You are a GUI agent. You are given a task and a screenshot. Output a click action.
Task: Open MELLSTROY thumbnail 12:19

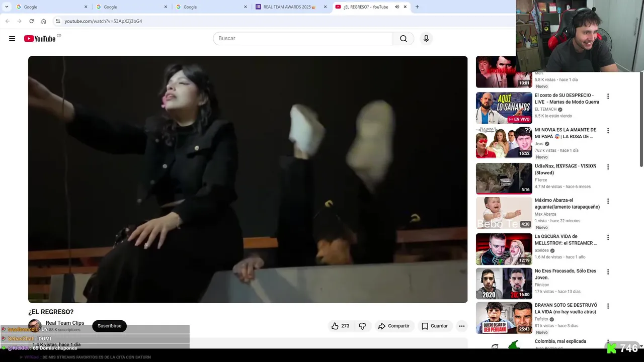tap(504, 249)
